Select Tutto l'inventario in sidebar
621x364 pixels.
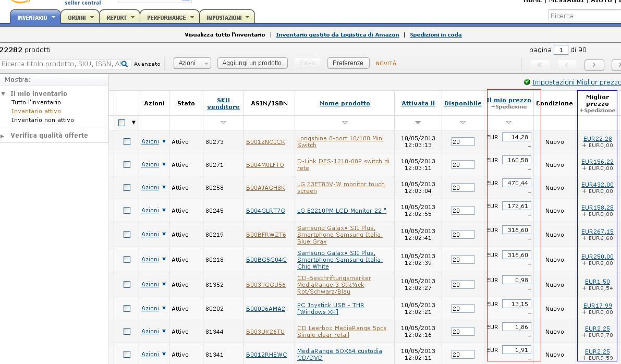coord(36,102)
